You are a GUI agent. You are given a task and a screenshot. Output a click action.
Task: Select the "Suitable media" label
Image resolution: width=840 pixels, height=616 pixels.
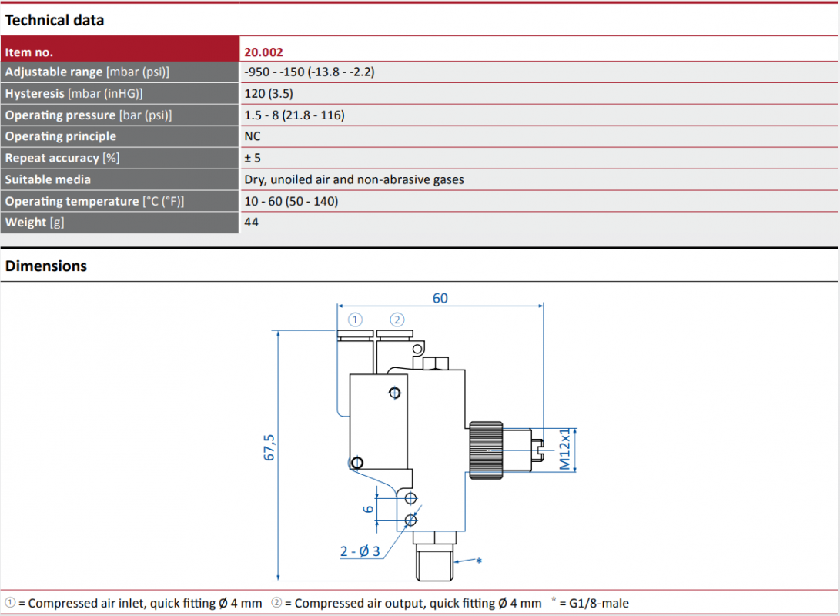point(48,179)
